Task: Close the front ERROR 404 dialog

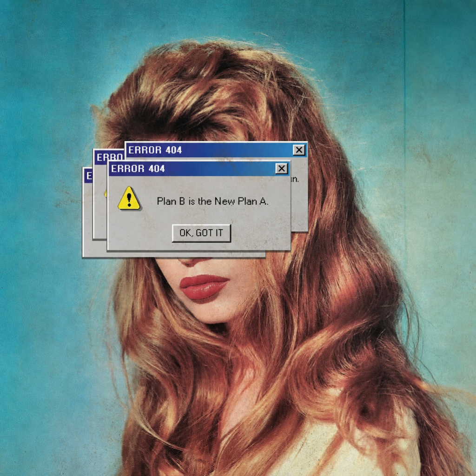Action: (x=281, y=168)
